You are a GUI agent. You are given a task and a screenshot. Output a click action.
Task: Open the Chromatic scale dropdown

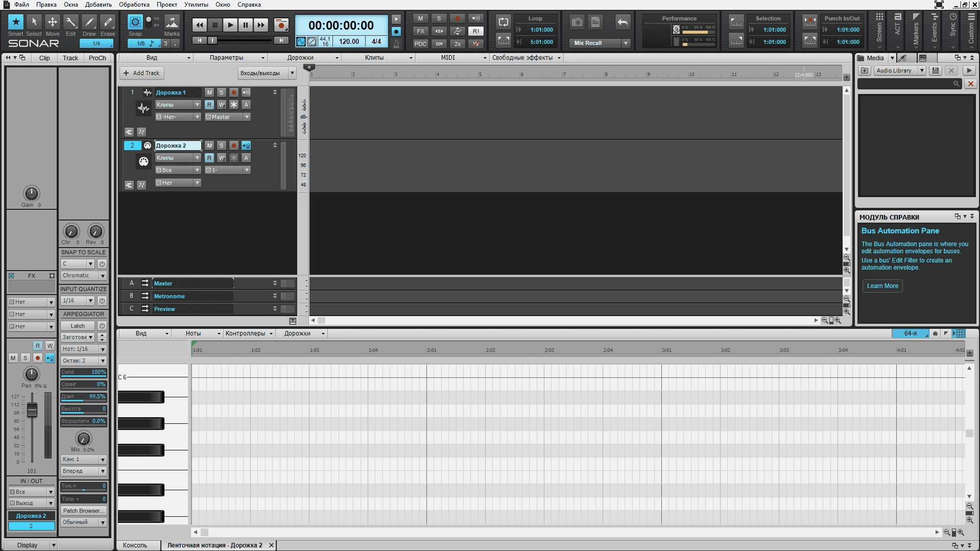click(x=83, y=276)
